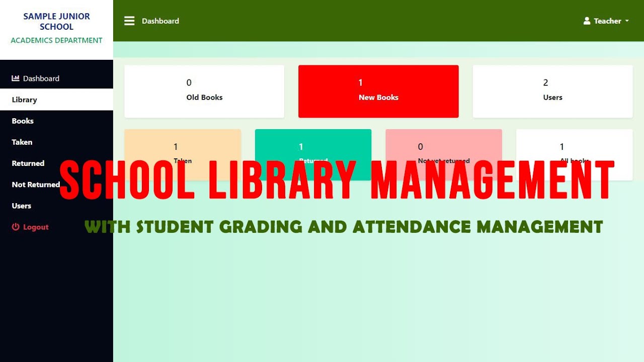Screen dimensions: 644x362
Task: Open the Returned sidebar page
Action: pos(56,163)
